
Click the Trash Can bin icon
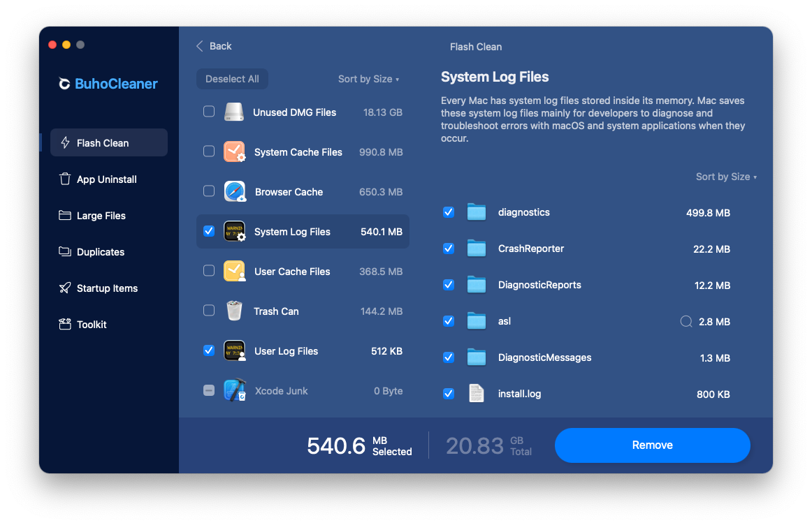[234, 311]
